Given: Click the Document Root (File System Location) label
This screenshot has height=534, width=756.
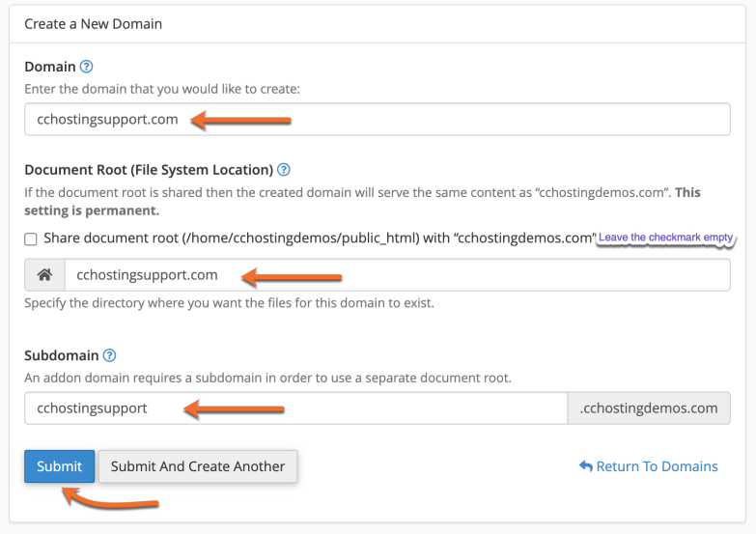Looking at the screenshot, I should pos(149,169).
